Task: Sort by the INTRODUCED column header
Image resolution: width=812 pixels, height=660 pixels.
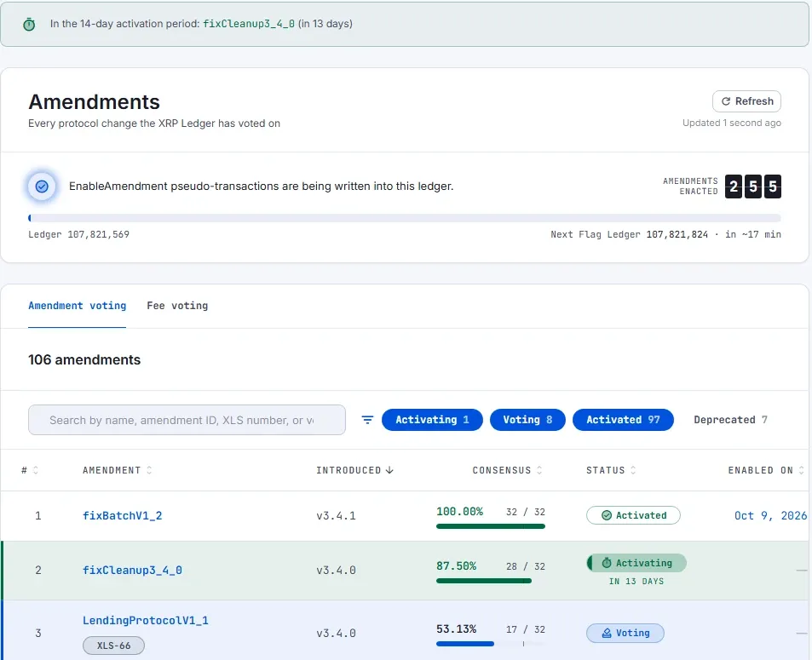Action: pos(354,470)
